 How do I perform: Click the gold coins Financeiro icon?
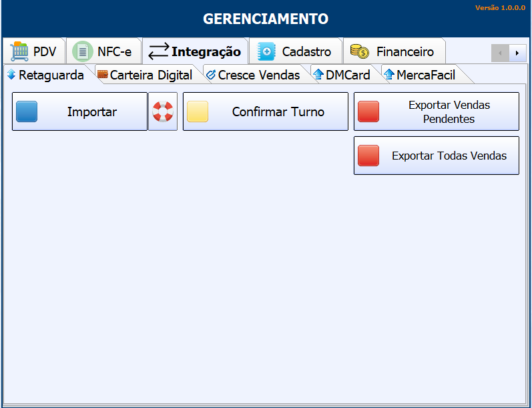360,51
